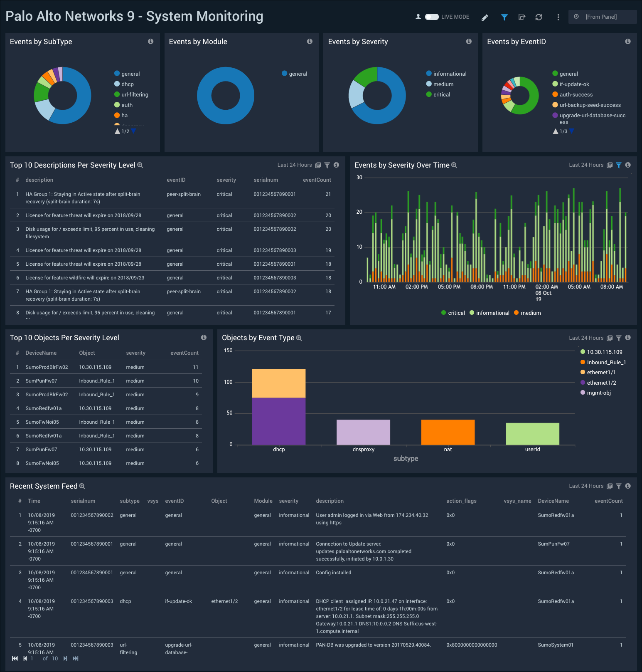Viewport: 642px width, 672px height.
Task: Click description 'License for feature wildfire will expire'
Action: pos(85,278)
